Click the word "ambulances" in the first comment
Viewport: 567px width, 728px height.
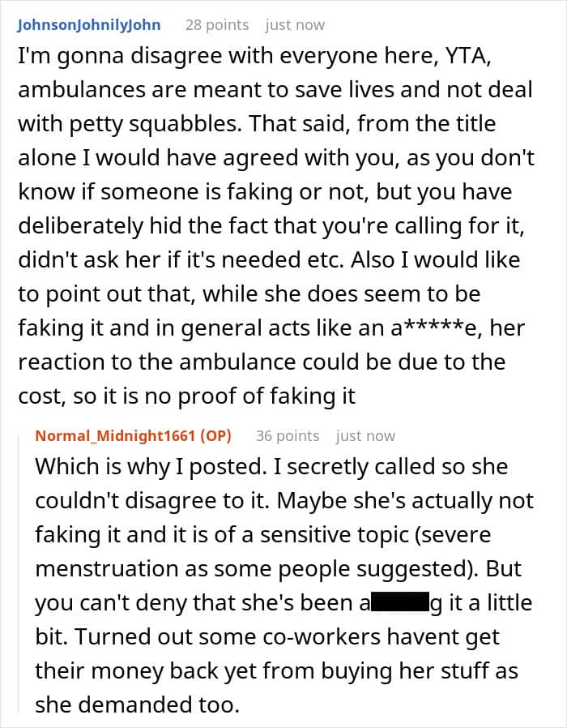82,90
